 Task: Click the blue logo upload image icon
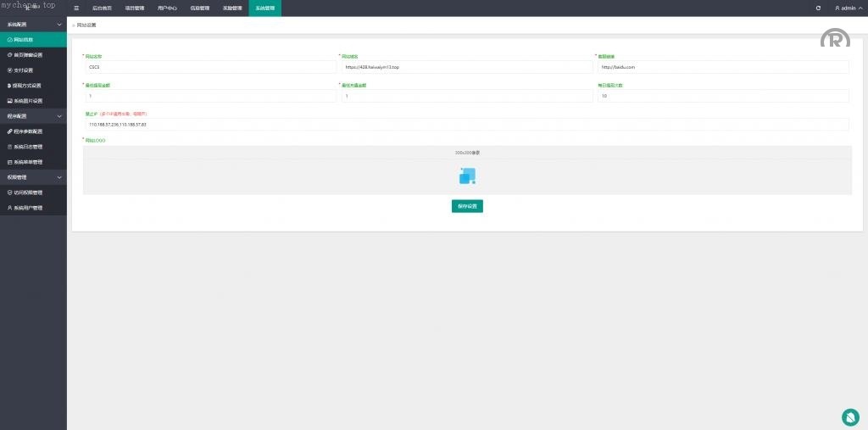point(467,176)
